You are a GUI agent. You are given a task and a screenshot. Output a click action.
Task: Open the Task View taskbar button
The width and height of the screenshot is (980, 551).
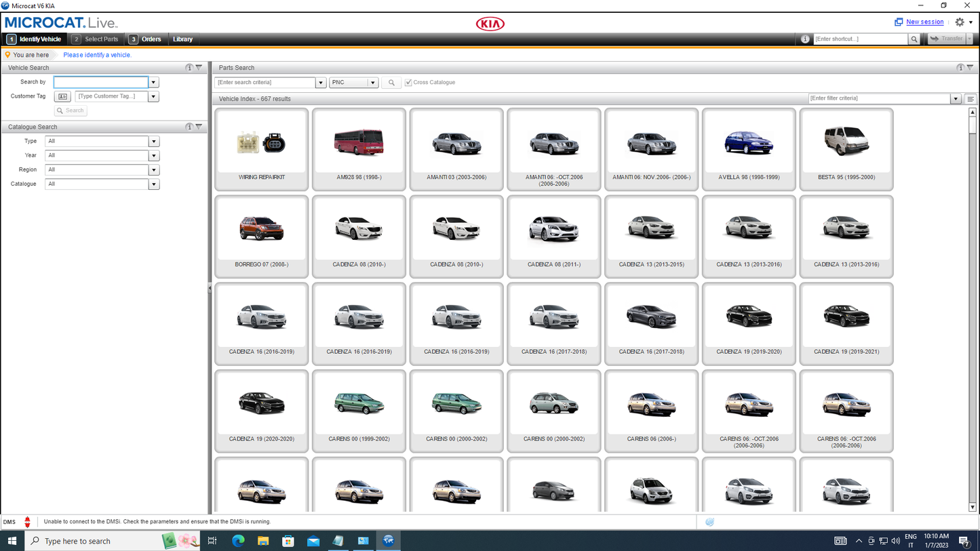pos(212,541)
